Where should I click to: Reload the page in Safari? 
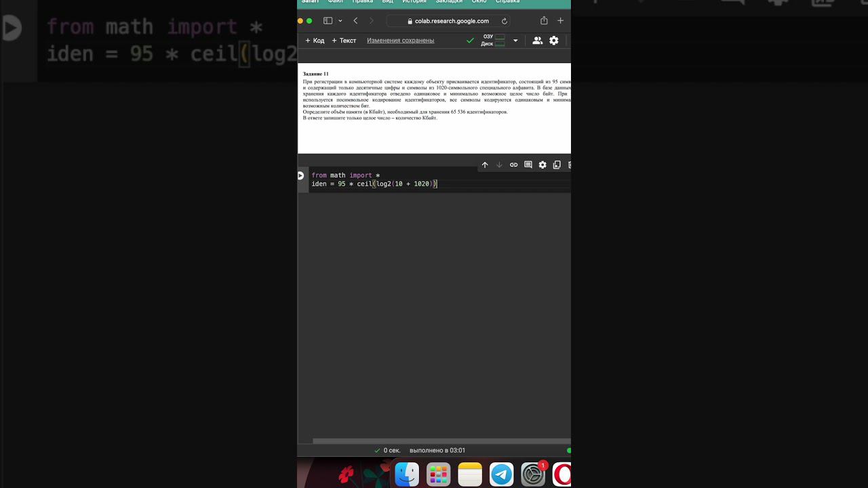505,21
